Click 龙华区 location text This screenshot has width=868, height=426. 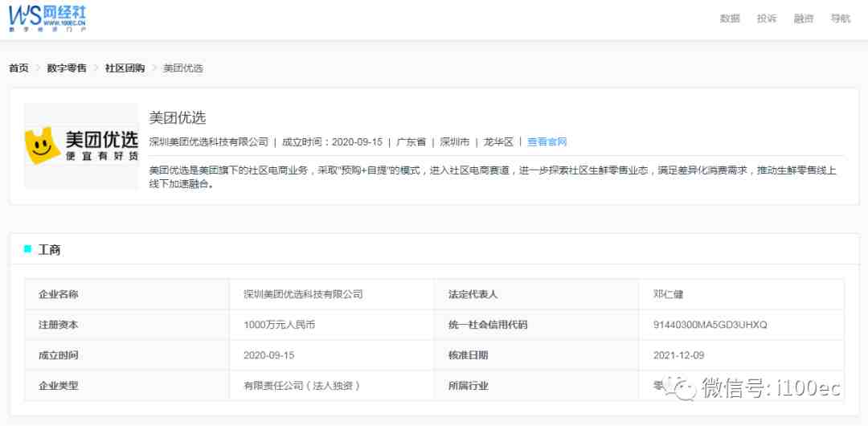(498, 141)
